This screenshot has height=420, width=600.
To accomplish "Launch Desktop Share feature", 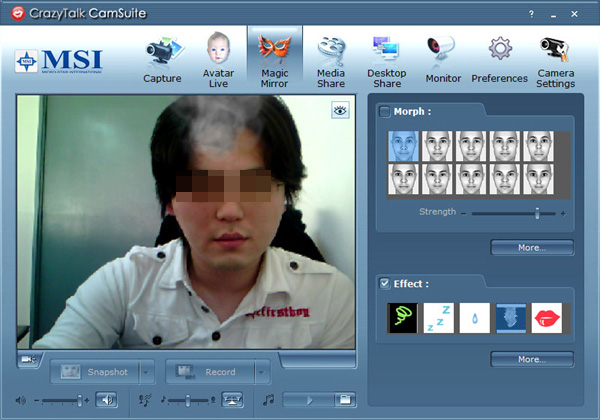I will pos(386,60).
